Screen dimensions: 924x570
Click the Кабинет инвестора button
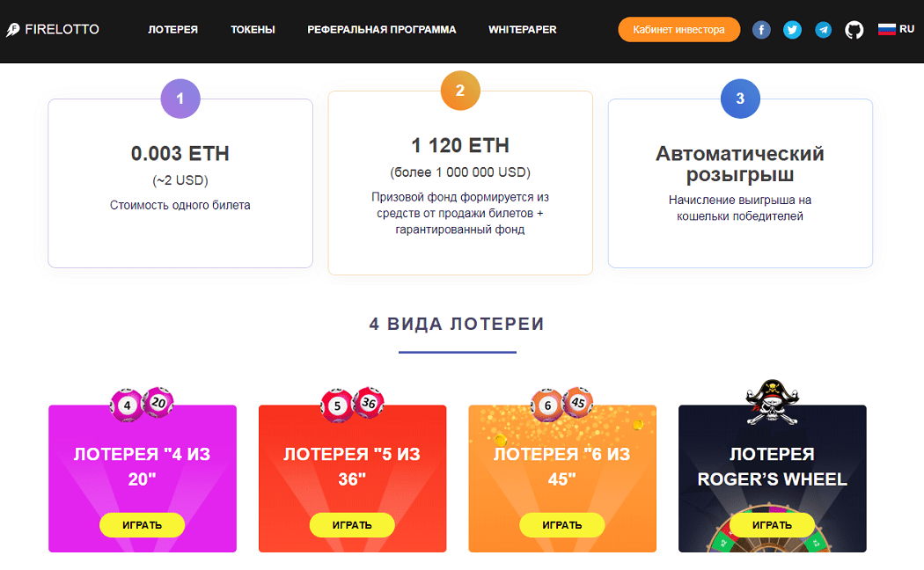678,29
